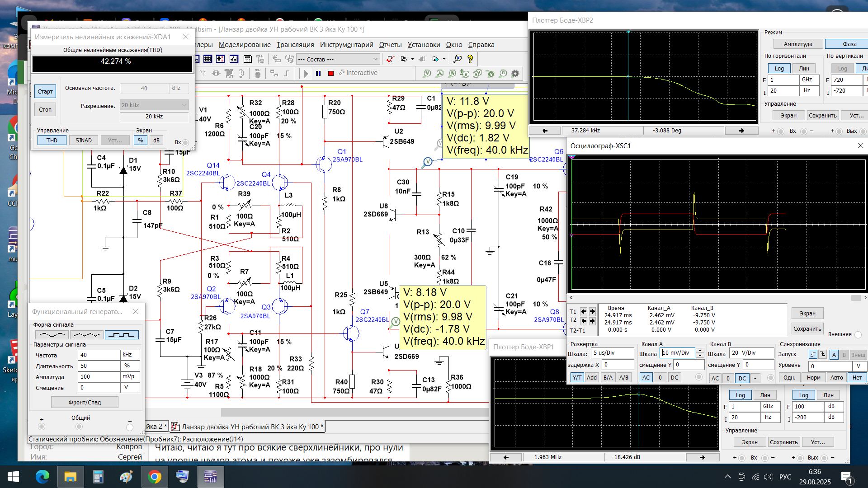
Task: Open the Установки menu
Action: (x=424, y=45)
